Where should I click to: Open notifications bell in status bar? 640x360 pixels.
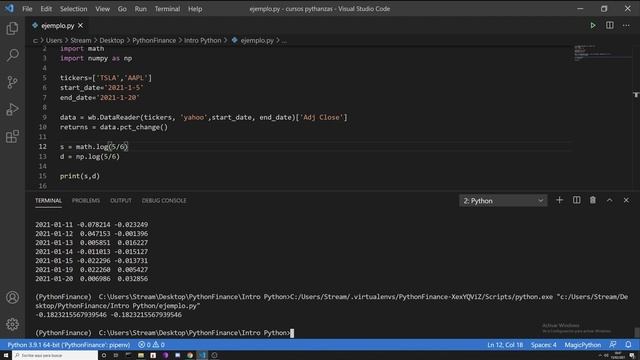628,345
